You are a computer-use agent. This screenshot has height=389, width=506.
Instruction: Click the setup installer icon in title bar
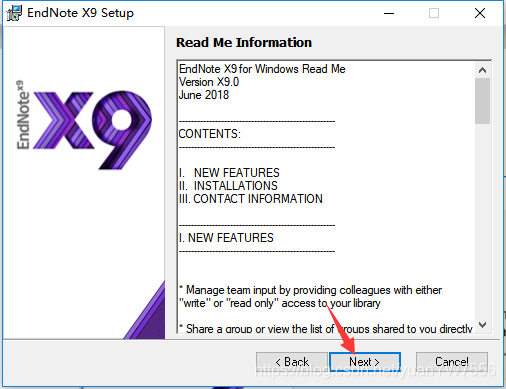click(x=14, y=13)
